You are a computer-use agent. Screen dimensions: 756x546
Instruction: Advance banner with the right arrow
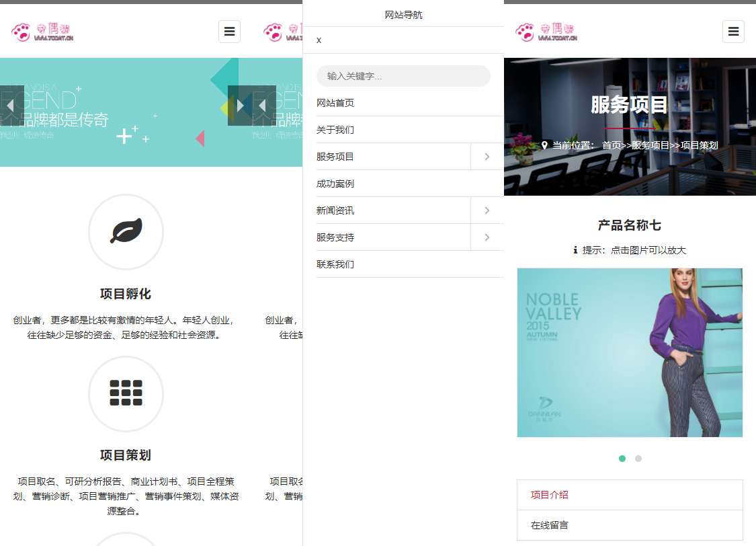[x=240, y=106]
